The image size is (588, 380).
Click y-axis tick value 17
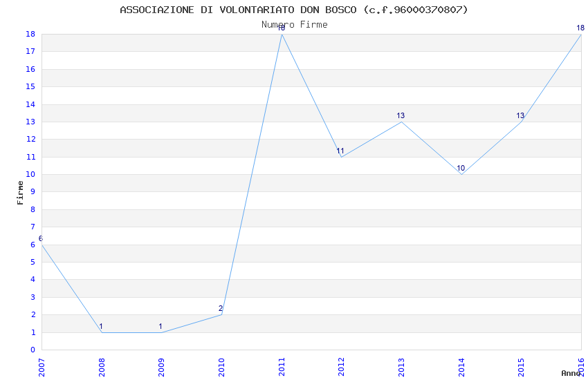coord(30,51)
